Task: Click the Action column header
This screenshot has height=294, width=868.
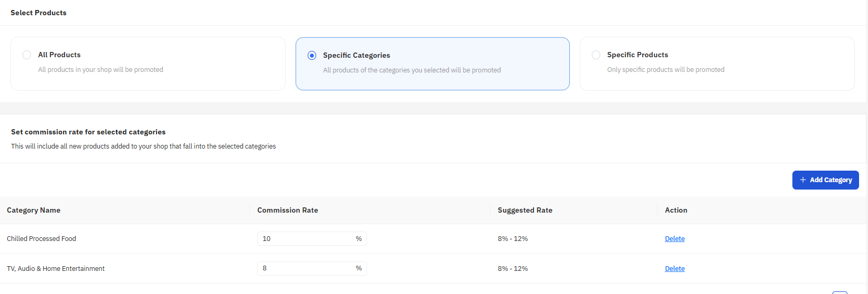Action: 676,211
